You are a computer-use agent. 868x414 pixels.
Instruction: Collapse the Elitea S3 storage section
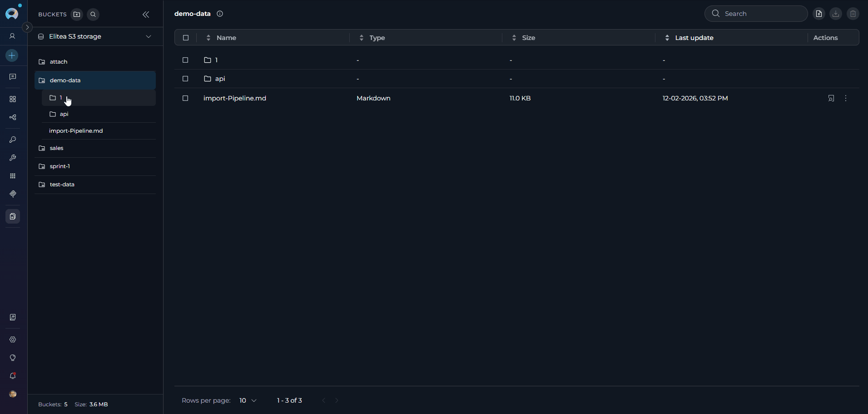click(148, 36)
